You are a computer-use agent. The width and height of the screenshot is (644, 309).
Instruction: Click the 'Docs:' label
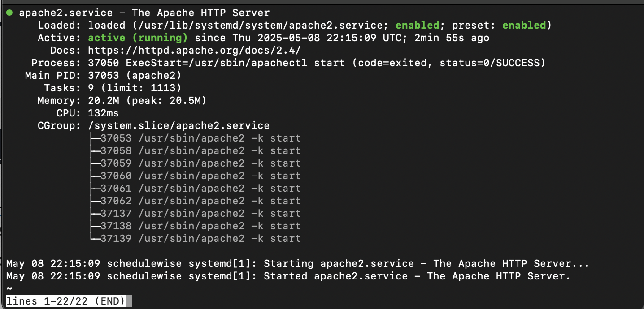pyautogui.click(x=66, y=51)
